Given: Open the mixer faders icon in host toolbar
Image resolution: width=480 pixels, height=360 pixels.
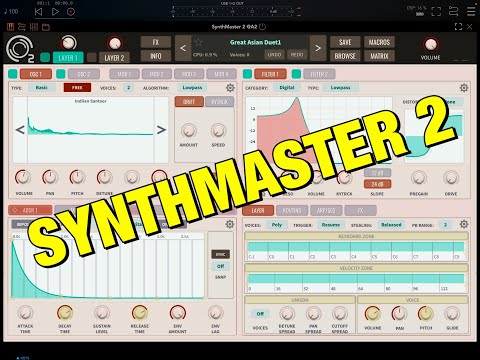Looking at the screenshot, I should 34,27.
